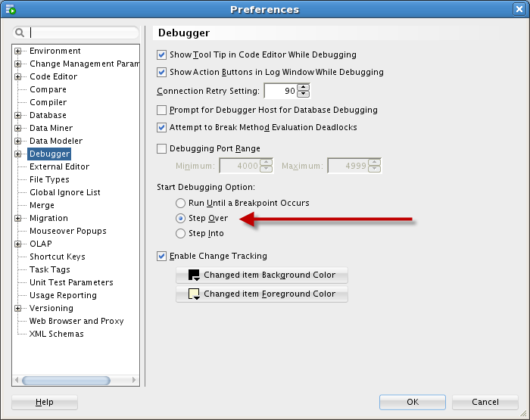Select External Editor in the tree

pos(59,166)
